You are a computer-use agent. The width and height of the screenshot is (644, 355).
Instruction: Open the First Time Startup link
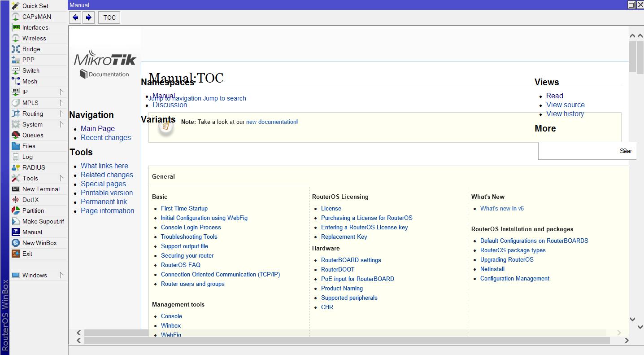[x=184, y=208]
